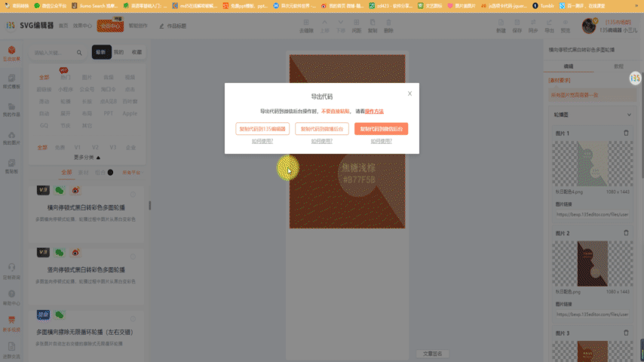
Task: Open the first sidebar icon 互动效果
Action: (11, 54)
